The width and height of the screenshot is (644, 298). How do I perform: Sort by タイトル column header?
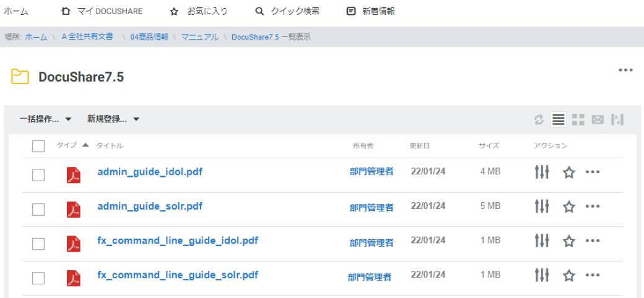coord(109,145)
